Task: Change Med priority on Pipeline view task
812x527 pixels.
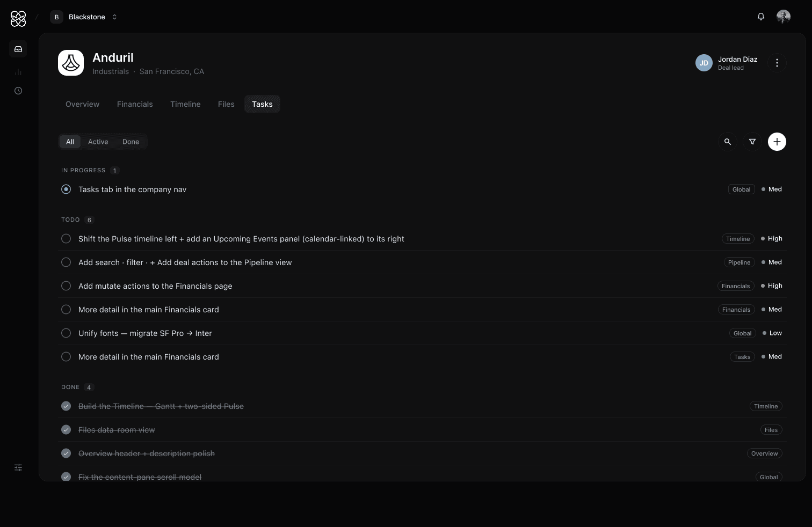Action: pyautogui.click(x=772, y=262)
